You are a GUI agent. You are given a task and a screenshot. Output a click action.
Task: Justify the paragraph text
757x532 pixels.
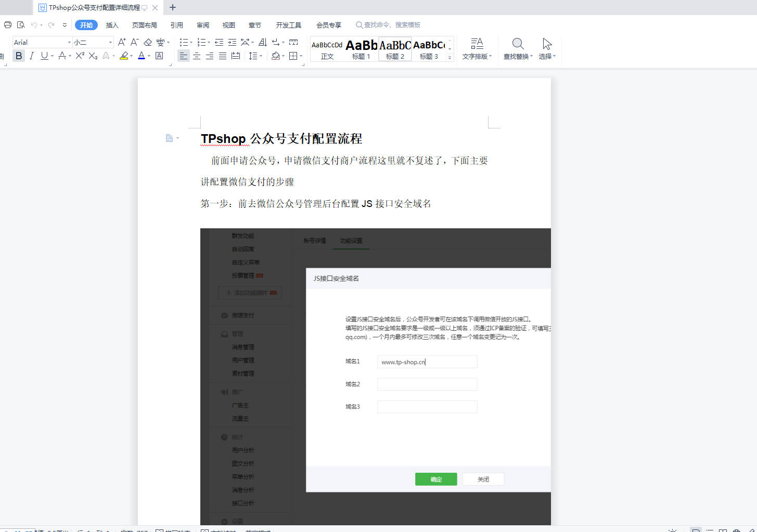click(223, 56)
